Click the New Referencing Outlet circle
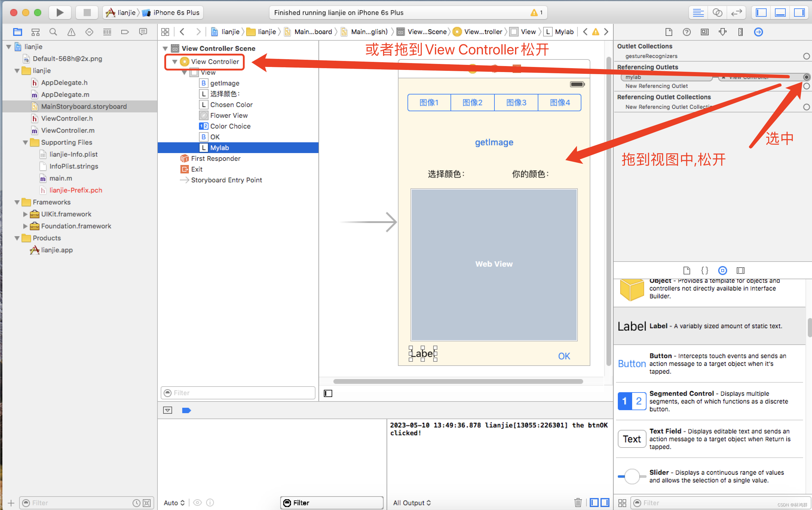The width and height of the screenshot is (812, 510). pos(806,86)
